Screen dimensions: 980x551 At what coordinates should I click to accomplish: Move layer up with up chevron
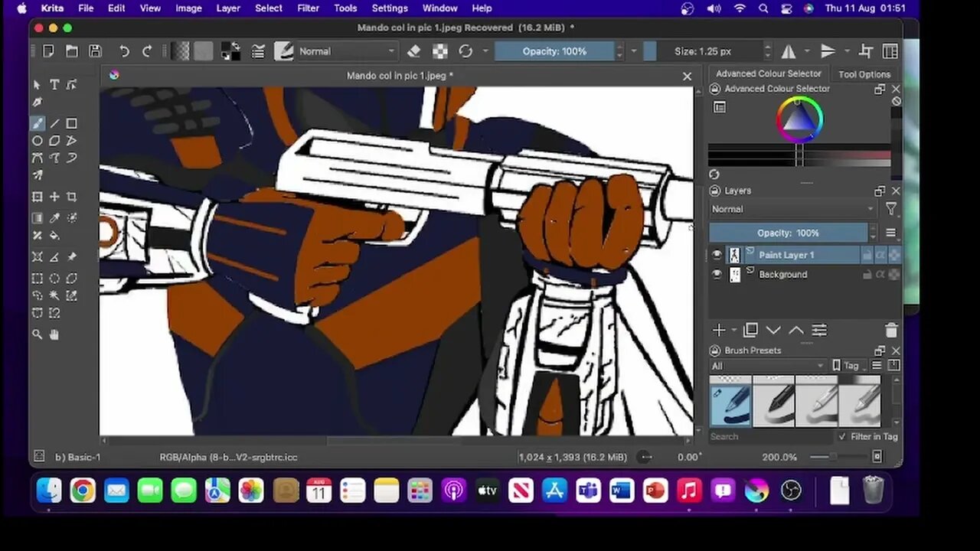point(796,331)
